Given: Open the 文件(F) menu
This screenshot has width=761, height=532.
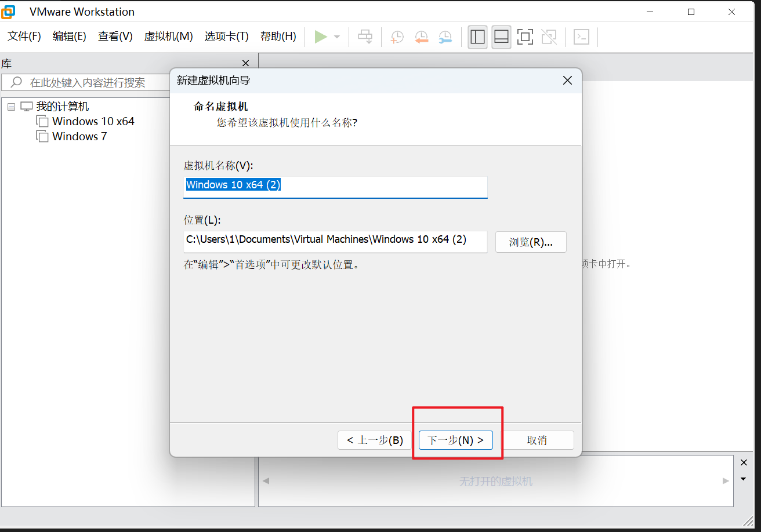Looking at the screenshot, I should point(24,37).
